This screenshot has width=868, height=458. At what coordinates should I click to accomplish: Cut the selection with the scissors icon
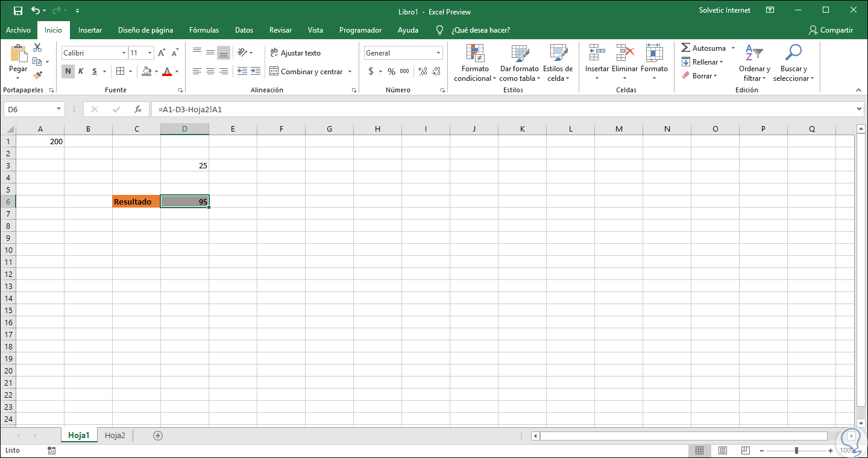37,48
